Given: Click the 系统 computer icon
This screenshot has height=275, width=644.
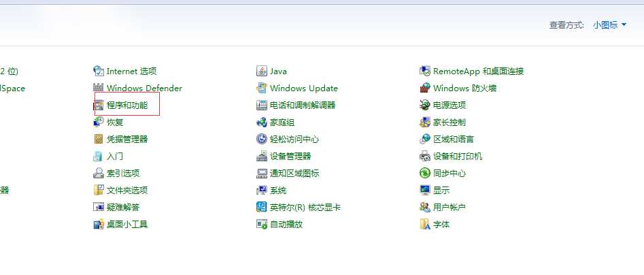Looking at the screenshot, I should [262, 190].
